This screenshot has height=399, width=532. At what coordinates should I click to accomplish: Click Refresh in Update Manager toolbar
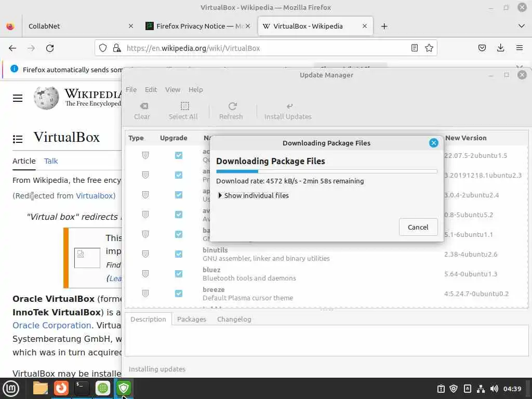click(231, 111)
